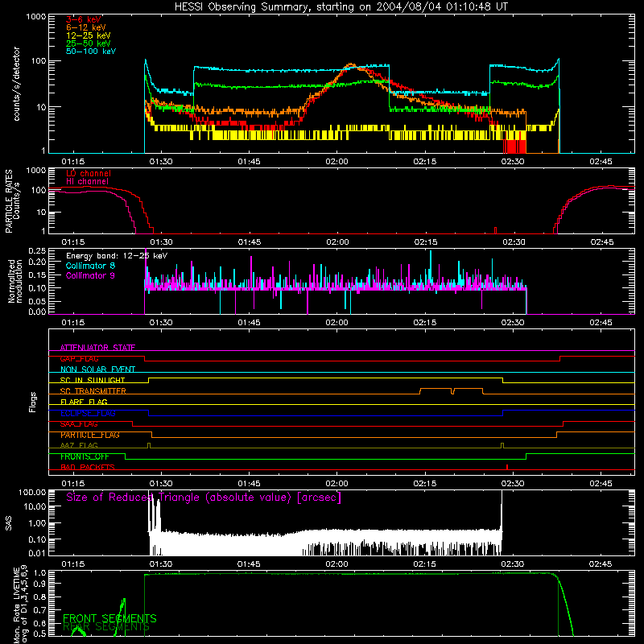Click the SC_TRANSMITTER flag label
The image size is (644, 644).
[93, 391]
